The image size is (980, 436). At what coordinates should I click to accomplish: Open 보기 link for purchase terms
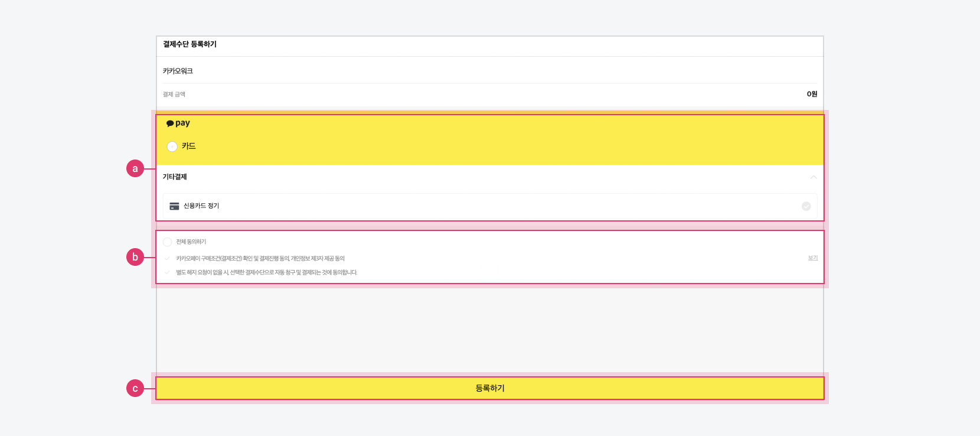[813, 258]
